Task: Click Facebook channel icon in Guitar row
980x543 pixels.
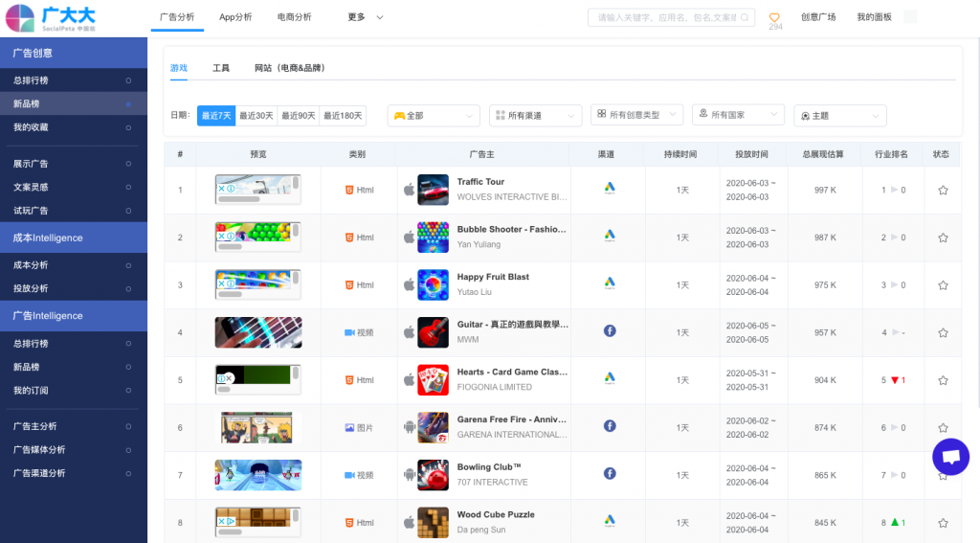Action: pyautogui.click(x=610, y=331)
